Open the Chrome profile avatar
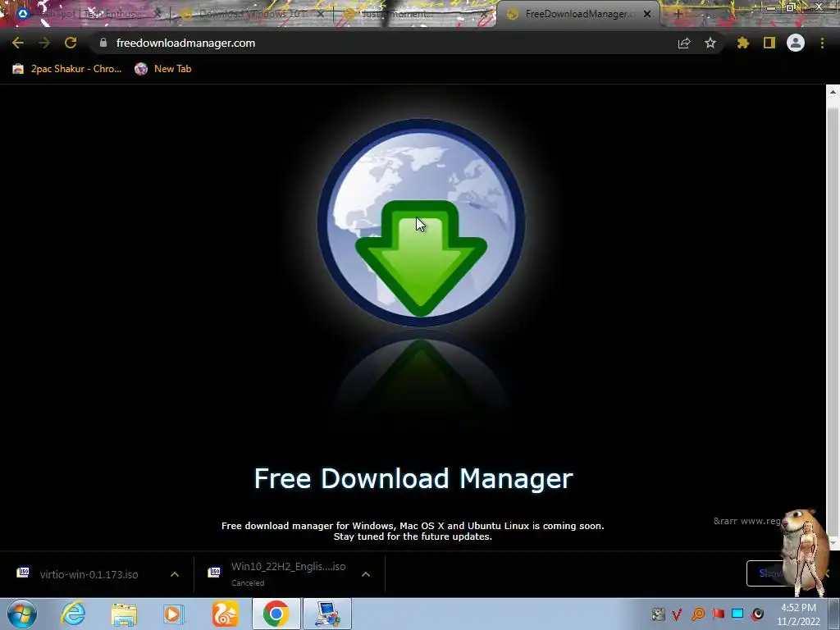 tap(796, 43)
